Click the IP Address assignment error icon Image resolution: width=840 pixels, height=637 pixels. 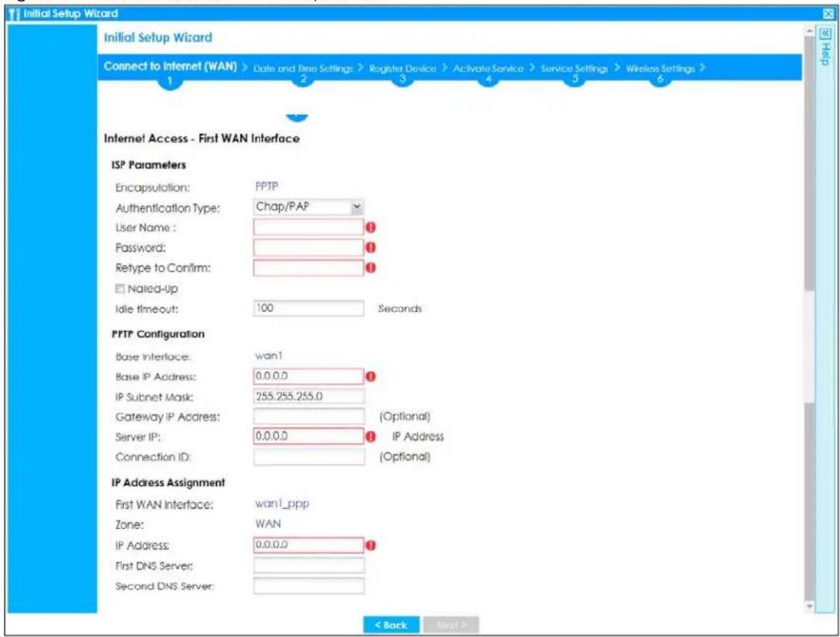(x=370, y=545)
